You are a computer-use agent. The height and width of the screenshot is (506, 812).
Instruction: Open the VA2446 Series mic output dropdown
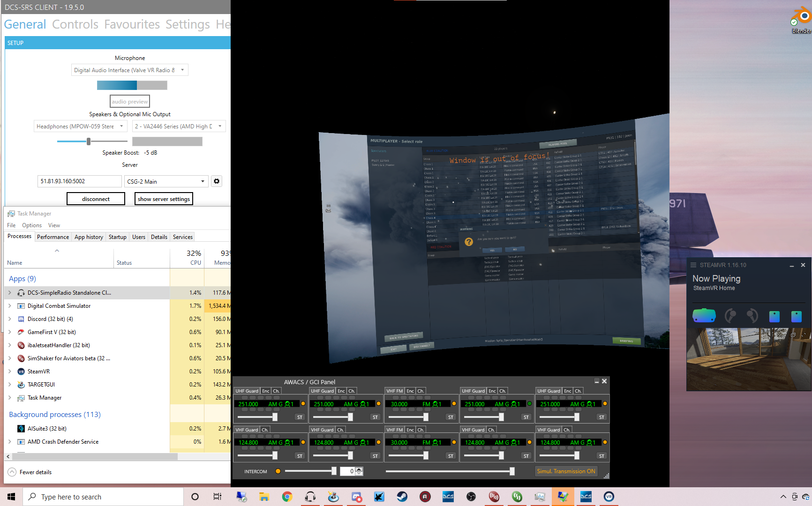click(x=179, y=126)
